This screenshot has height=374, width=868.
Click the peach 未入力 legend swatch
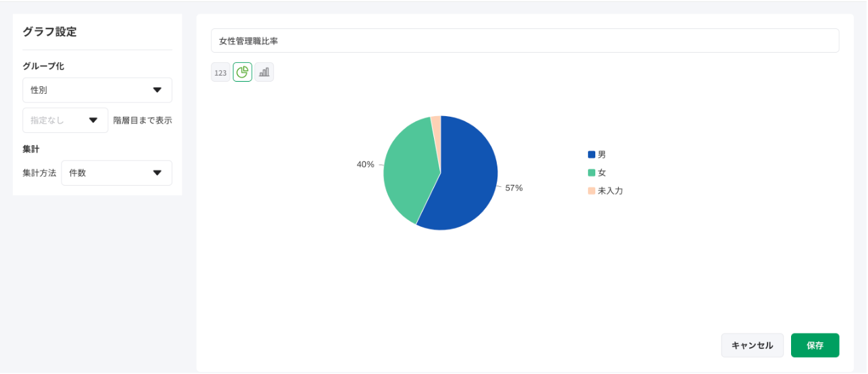592,191
